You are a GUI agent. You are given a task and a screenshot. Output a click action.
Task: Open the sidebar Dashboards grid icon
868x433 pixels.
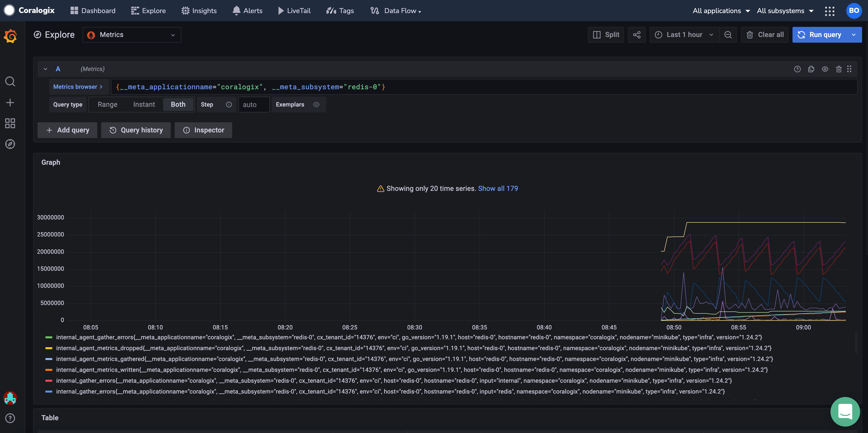[x=10, y=123]
